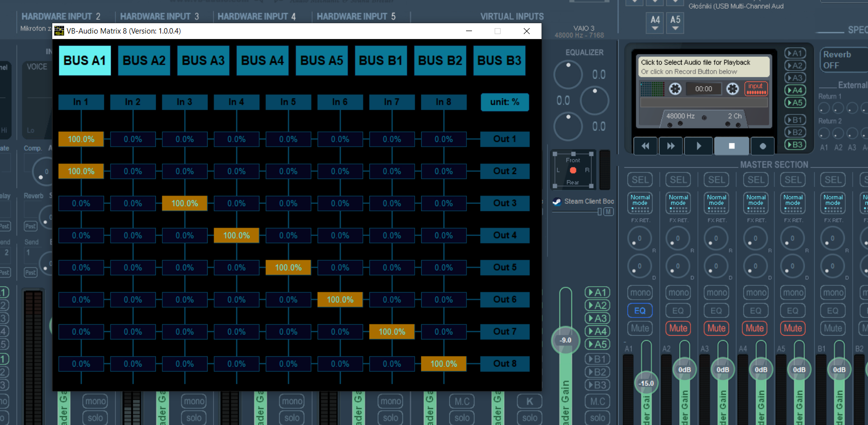Toggle B3 routing beside the -9.0 fader
Viewport: 868px width, 425px height.
click(x=597, y=385)
